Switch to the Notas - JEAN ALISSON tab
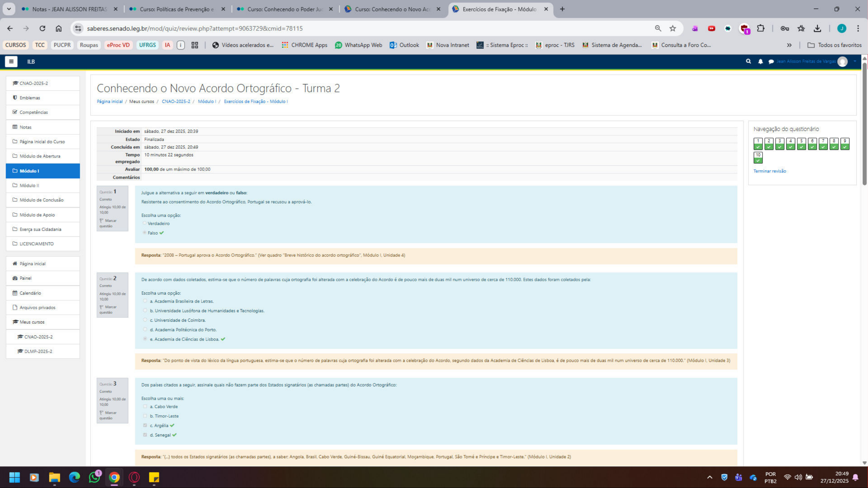The width and height of the screenshot is (868, 488). (69, 9)
